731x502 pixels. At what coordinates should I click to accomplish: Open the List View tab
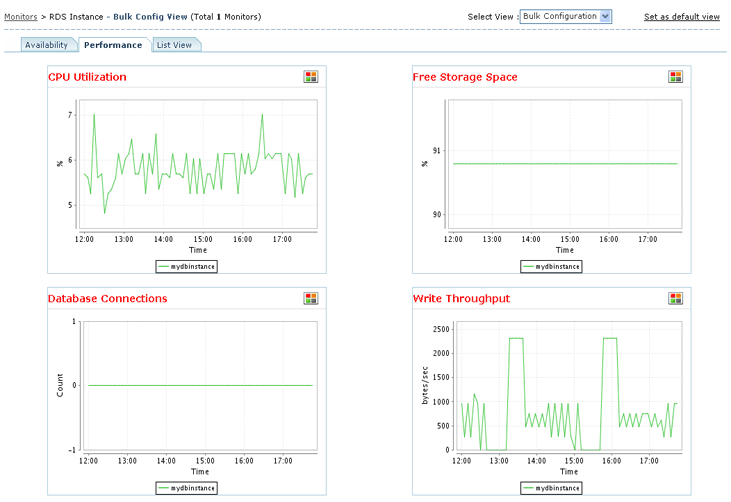pos(175,45)
